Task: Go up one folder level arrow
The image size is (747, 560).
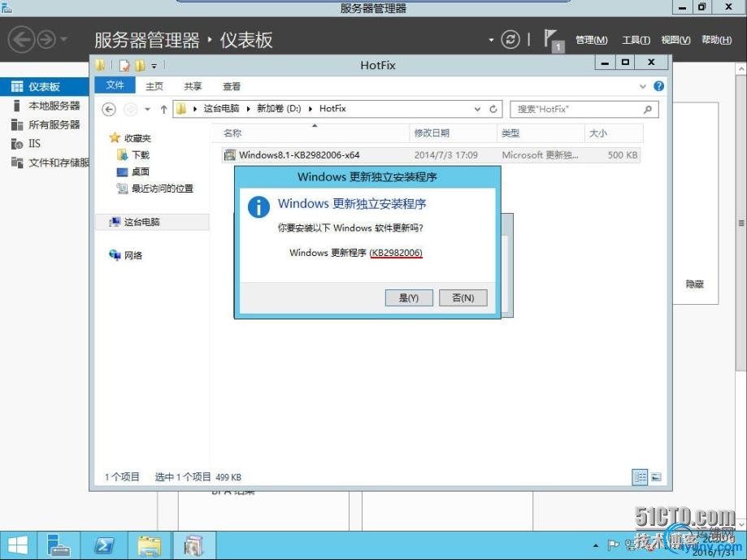Action: tap(163, 110)
